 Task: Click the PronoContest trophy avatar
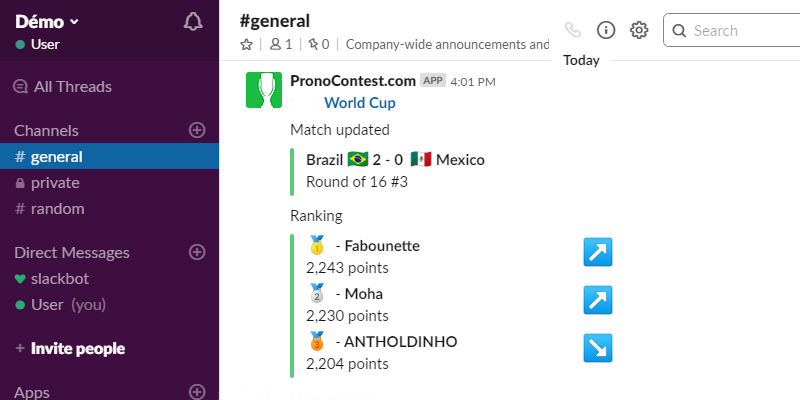coord(264,90)
